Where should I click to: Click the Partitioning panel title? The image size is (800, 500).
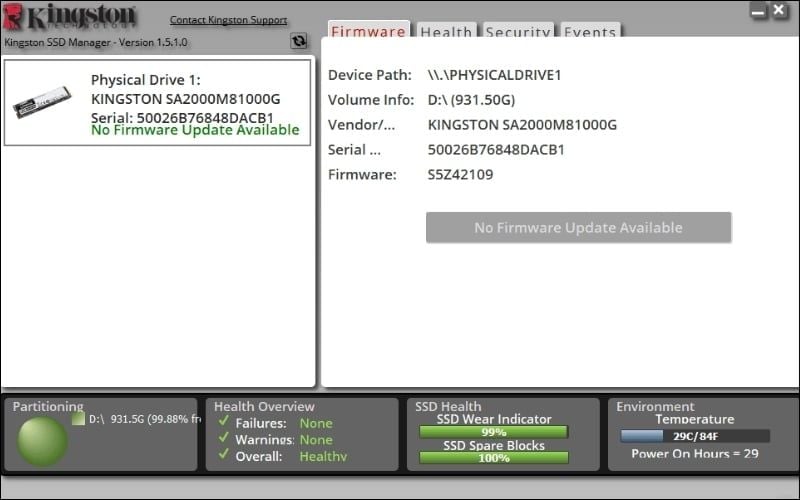tap(48, 407)
